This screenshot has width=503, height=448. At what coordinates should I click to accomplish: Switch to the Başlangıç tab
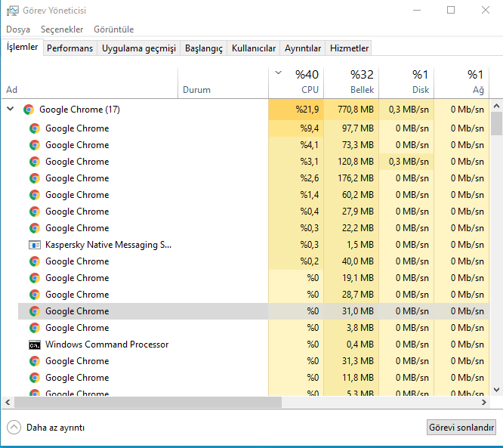tap(204, 48)
